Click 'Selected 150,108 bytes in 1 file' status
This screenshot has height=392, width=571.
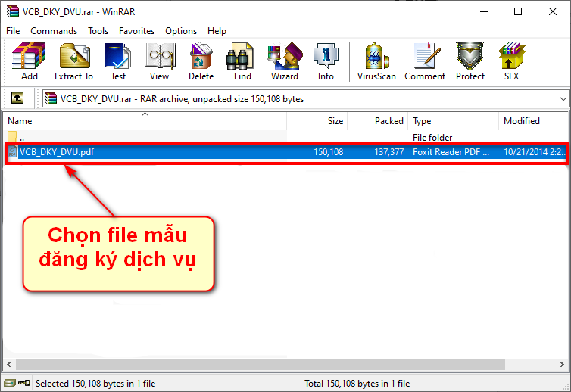point(95,383)
